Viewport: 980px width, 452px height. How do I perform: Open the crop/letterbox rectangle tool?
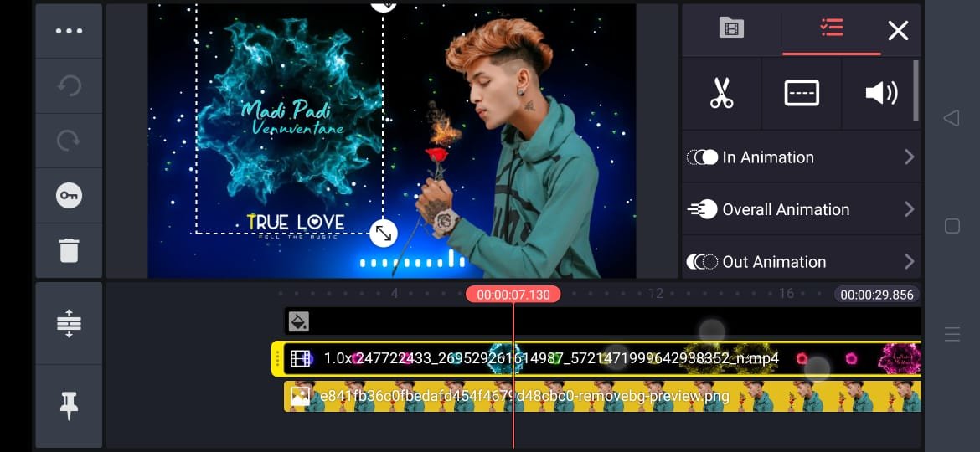pyautogui.click(x=801, y=93)
